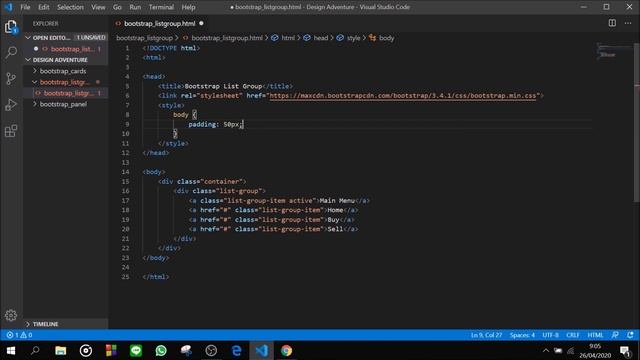This screenshot has width=640, height=360.
Task: Click Ln 9, Col 27 cursor position
Action: (x=486, y=335)
